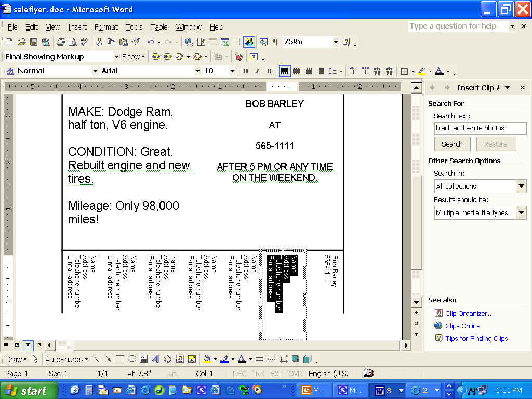532x399 pixels.
Task: Select the Format Painter brush
Action: [136, 42]
